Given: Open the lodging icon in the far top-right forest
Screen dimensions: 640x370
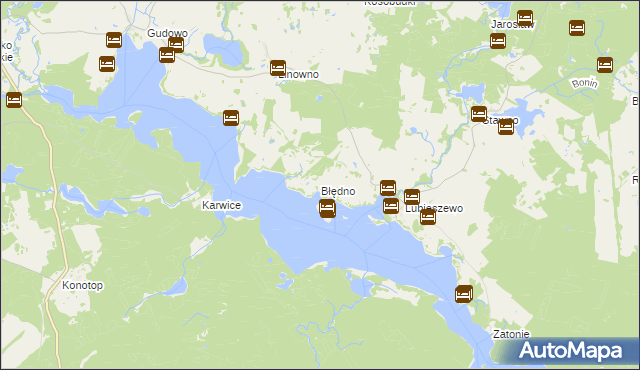Looking at the screenshot, I should pos(577,28).
